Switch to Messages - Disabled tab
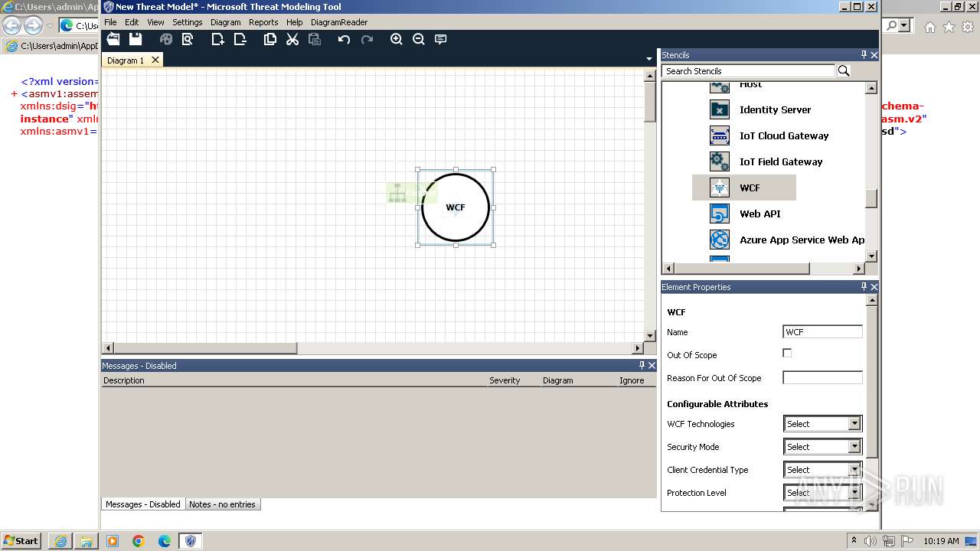This screenshot has height=551, width=980. point(143,504)
